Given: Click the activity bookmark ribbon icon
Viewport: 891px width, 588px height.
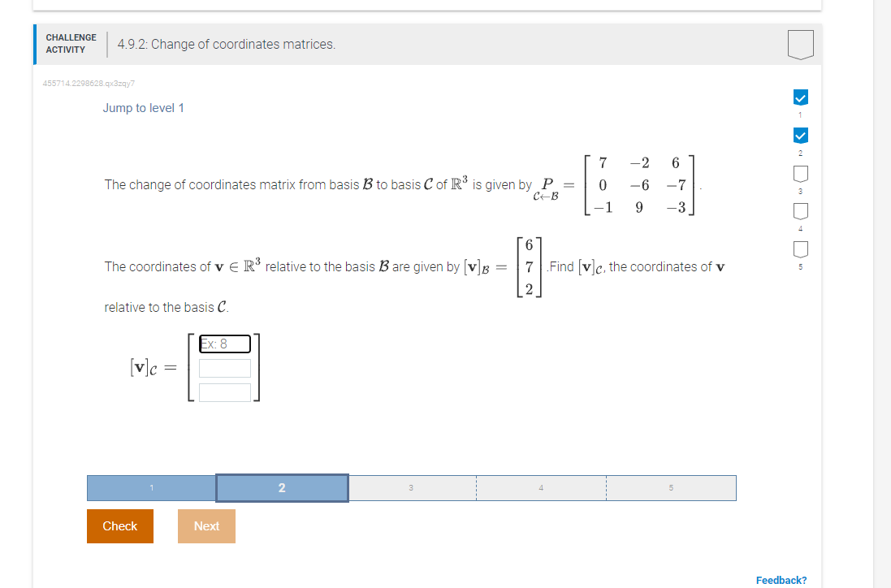Looking at the screenshot, I should click(x=800, y=45).
